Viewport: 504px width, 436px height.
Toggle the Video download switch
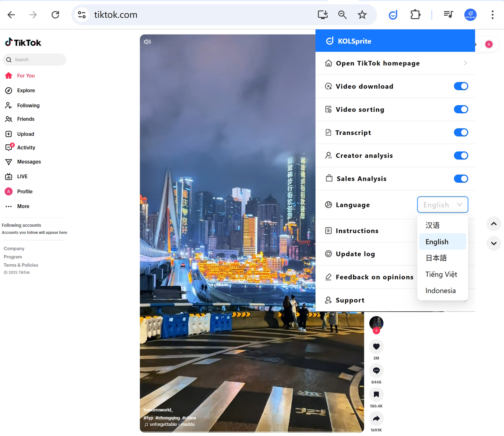[x=461, y=86]
